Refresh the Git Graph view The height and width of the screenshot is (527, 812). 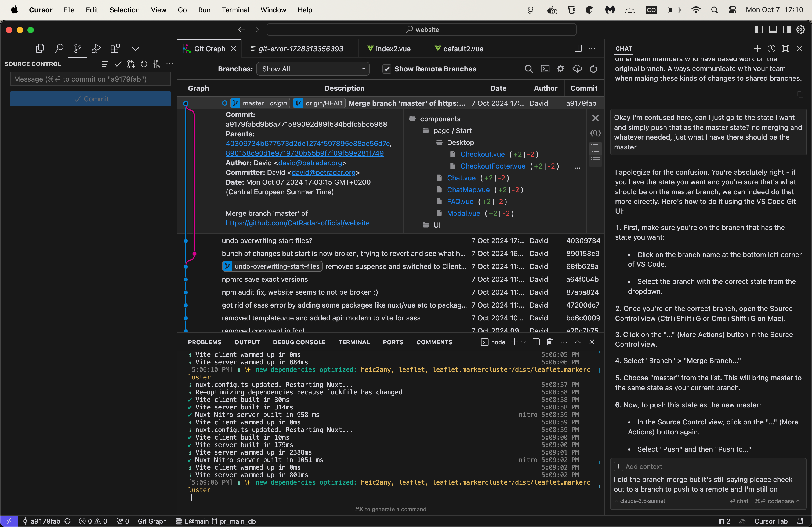(x=593, y=69)
